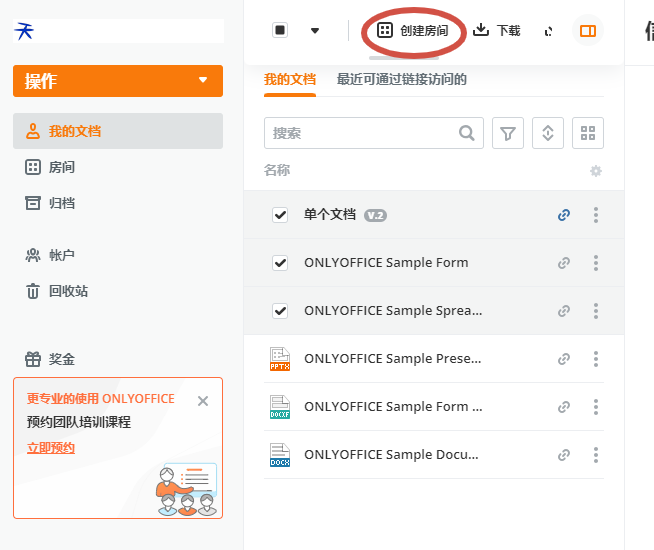Open more options for ONLYOFFICE Sample Prese...
The width and height of the screenshot is (654, 550).
coord(596,359)
